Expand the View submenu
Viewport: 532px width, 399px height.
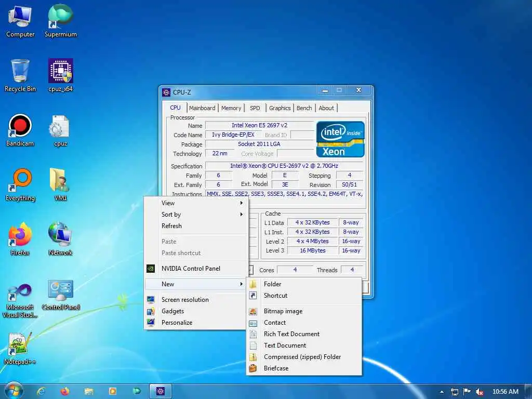click(196, 203)
